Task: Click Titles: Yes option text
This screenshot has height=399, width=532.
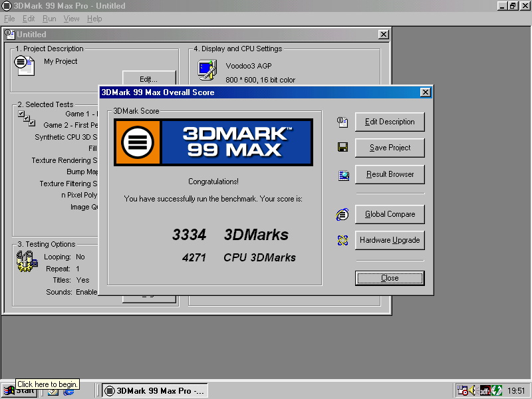Action: pos(71,280)
